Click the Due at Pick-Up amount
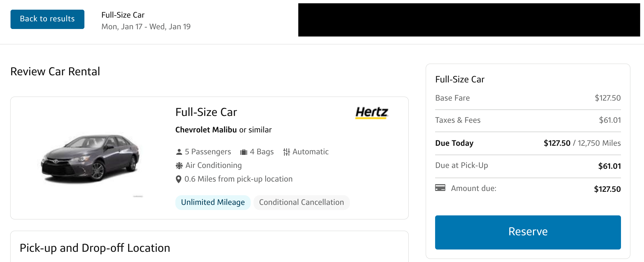The image size is (644, 262). pyautogui.click(x=609, y=166)
